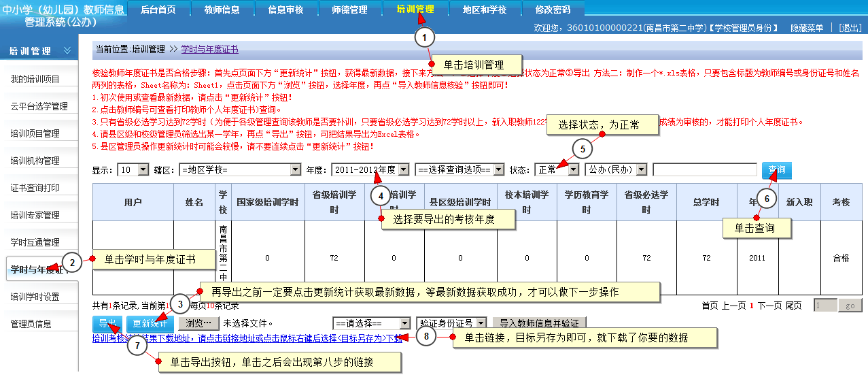The width and height of the screenshot is (868, 379).
Task: Click the 培训考核结果下载地址 download link
Action: [247, 337]
